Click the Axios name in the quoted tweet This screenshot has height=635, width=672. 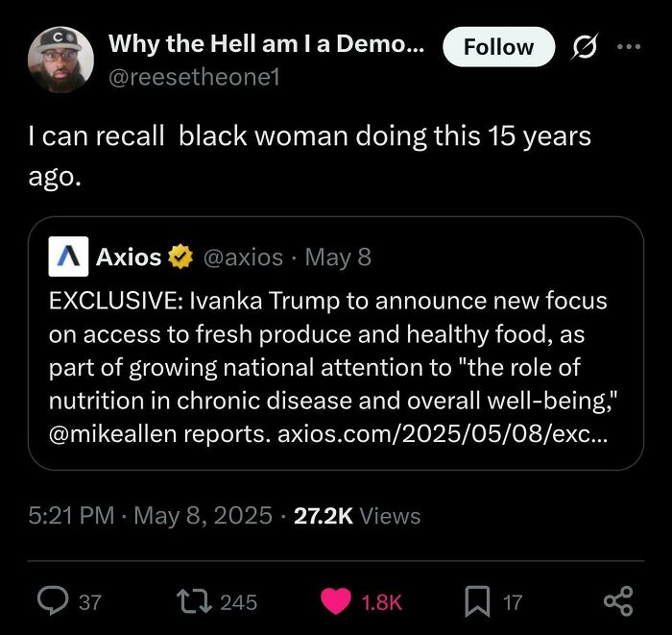coord(129,256)
